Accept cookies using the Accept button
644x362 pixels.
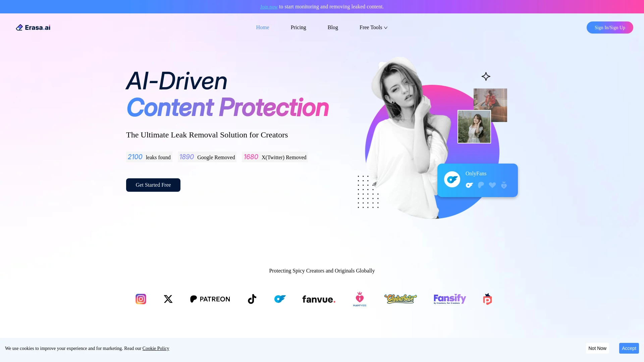[x=629, y=348]
